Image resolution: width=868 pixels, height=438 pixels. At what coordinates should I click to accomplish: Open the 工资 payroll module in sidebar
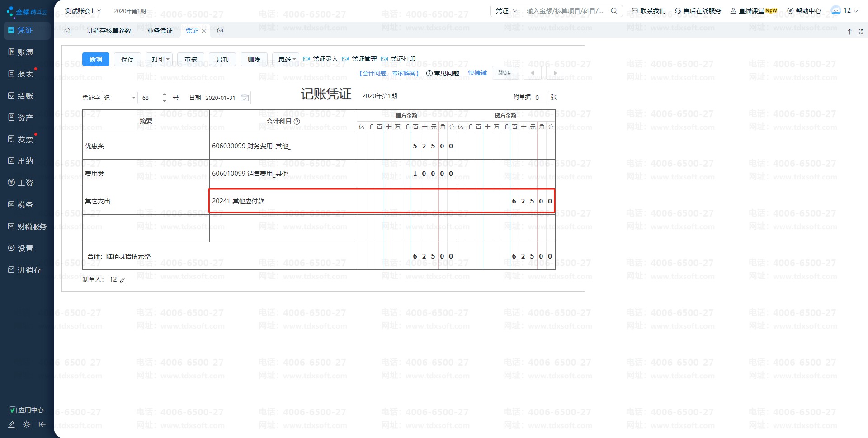21,183
